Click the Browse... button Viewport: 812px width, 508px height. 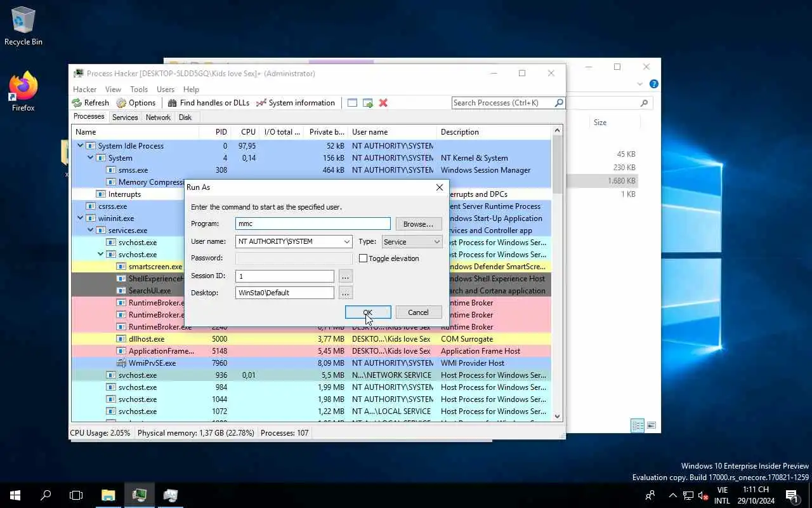pos(419,224)
